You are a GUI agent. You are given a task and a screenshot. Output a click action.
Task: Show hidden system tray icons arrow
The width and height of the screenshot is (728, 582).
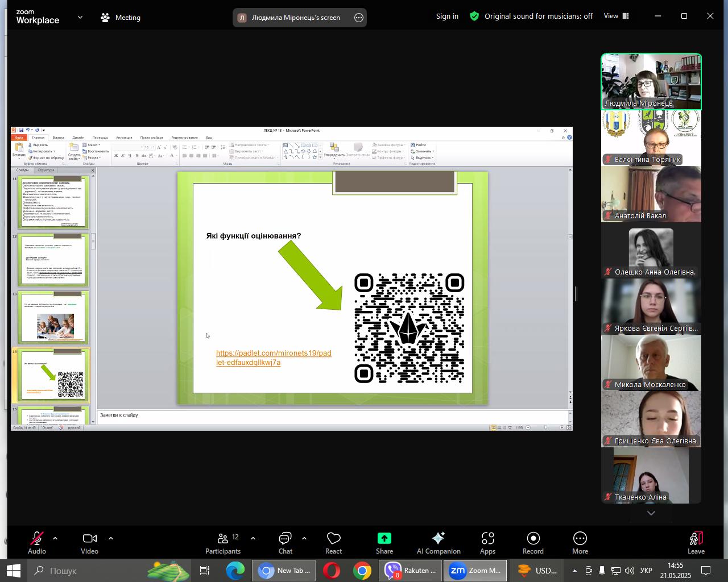click(x=574, y=571)
